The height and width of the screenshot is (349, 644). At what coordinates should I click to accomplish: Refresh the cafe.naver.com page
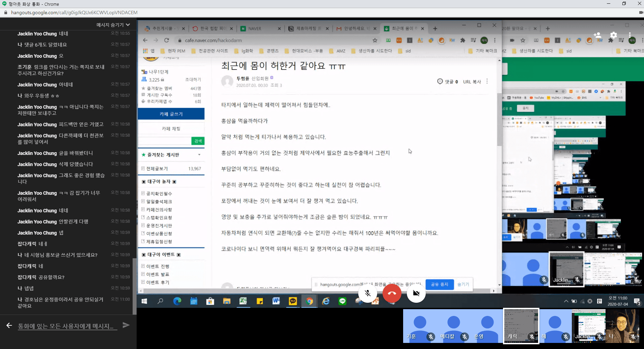[x=167, y=40]
